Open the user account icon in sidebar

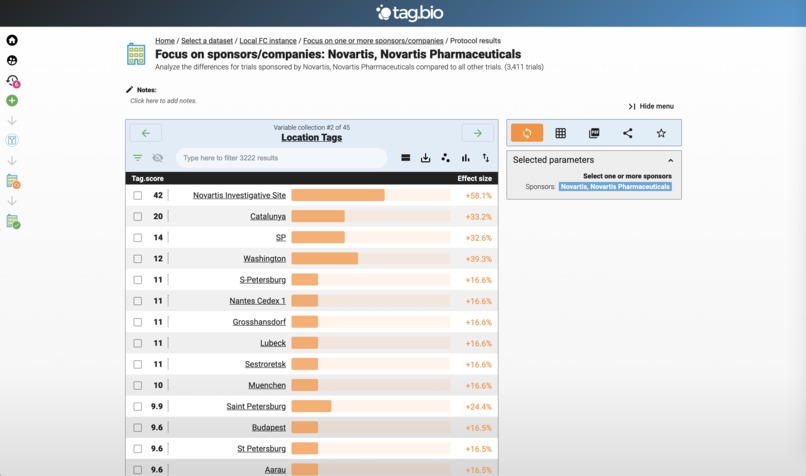[x=12, y=60]
